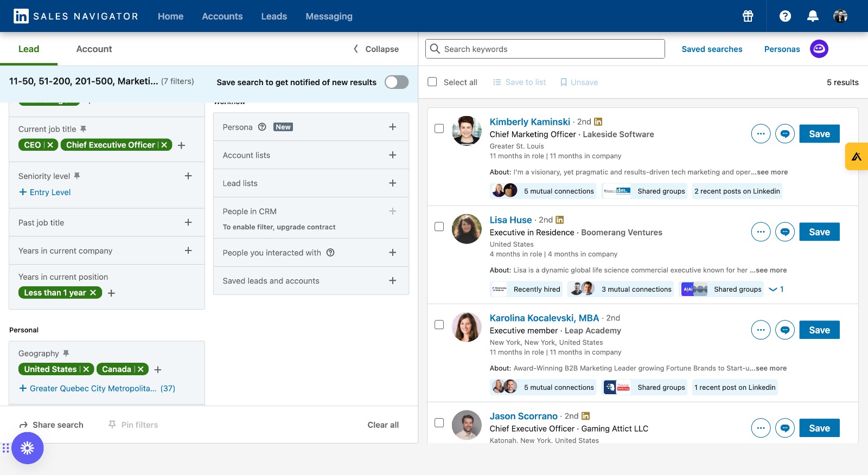Remove the Less than 1 year filter

pyautogui.click(x=93, y=293)
